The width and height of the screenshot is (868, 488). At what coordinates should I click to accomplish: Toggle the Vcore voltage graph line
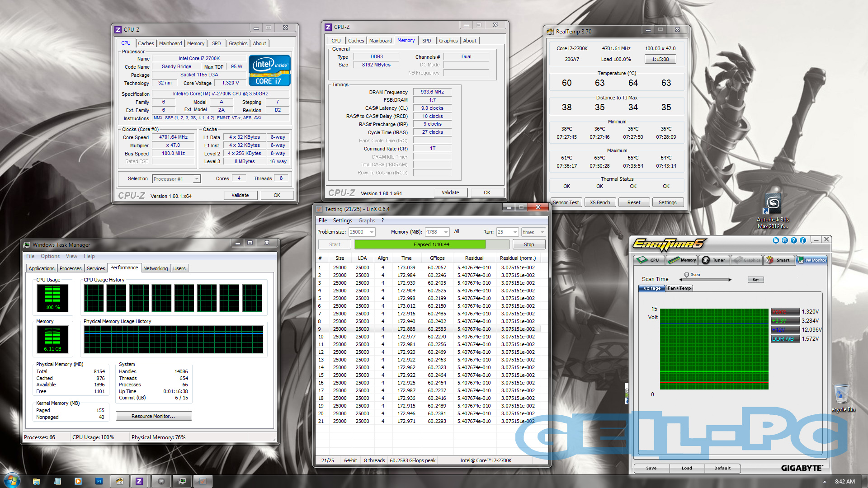click(785, 312)
